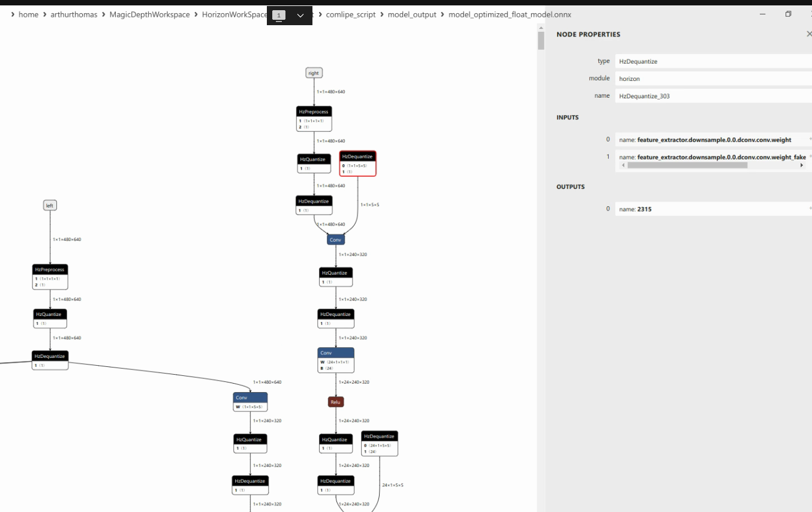Select the red-highlighted HzDequantize node
Viewport: 812px width, 512px height.
click(357, 163)
